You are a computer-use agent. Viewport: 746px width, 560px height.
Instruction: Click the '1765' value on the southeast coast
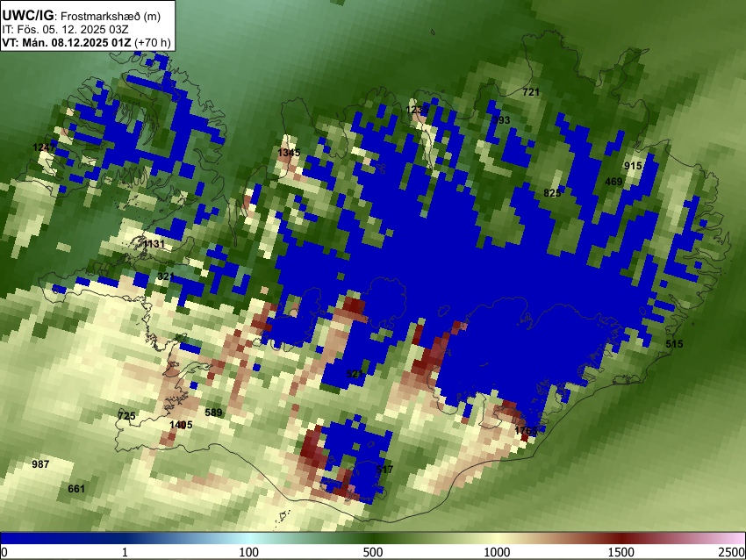(x=527, y=431)
